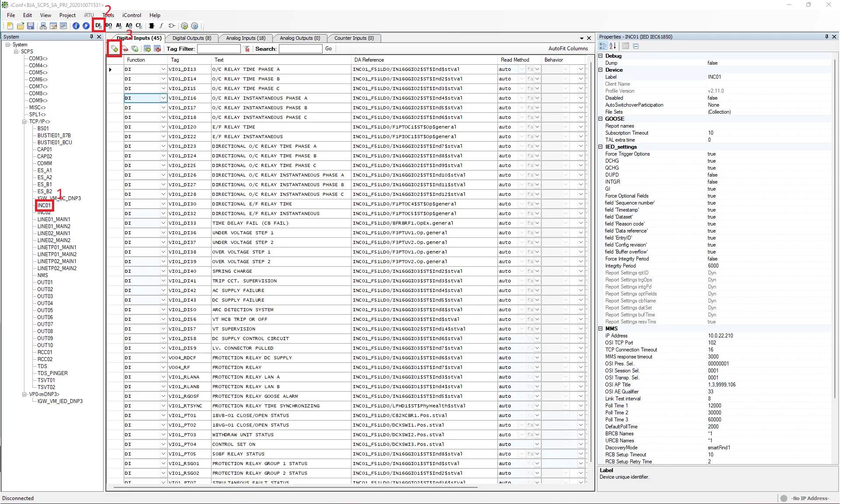
Task: Switch to Digital Outputs (8) tab
Action: [191, 38]
